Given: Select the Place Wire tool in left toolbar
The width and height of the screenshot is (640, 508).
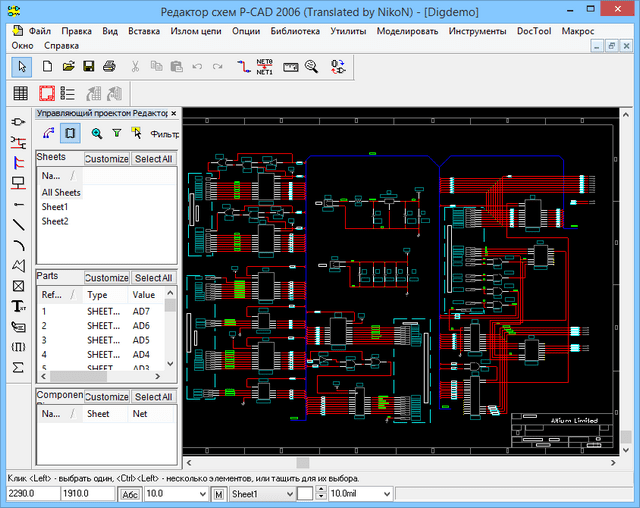Looking at the screenshot, I should click(18, 141).
